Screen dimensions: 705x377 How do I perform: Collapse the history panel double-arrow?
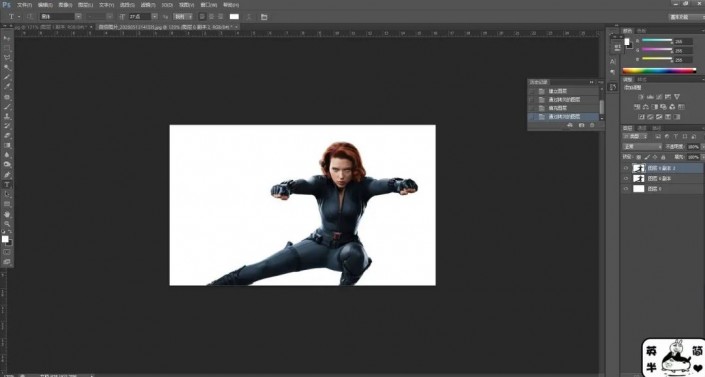tap(591, 82)
